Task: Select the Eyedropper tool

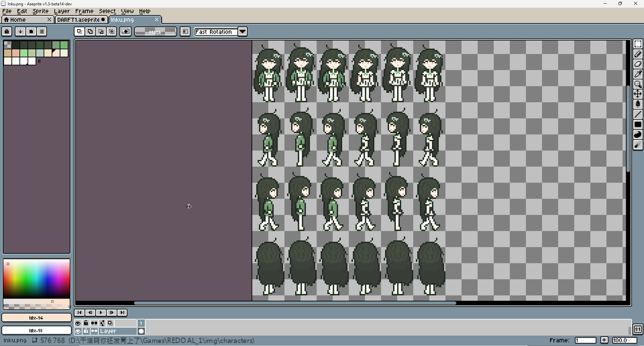Action: [x=638, y=74]
